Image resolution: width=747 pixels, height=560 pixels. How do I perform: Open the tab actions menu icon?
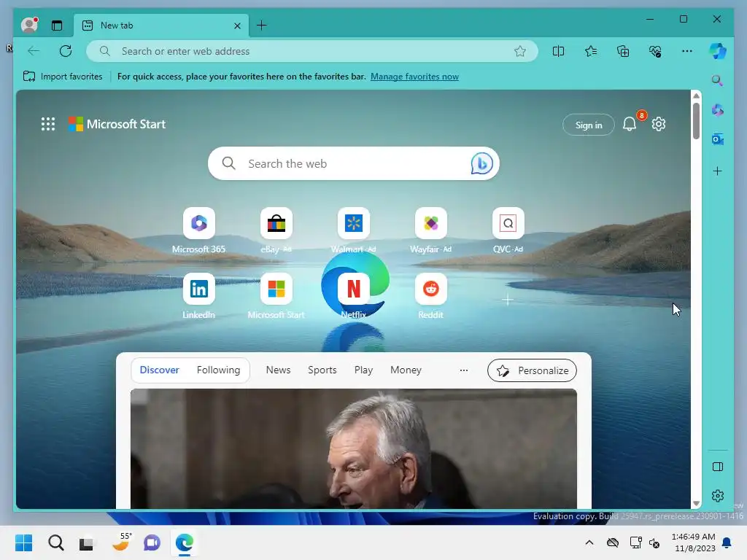point(57,26)
